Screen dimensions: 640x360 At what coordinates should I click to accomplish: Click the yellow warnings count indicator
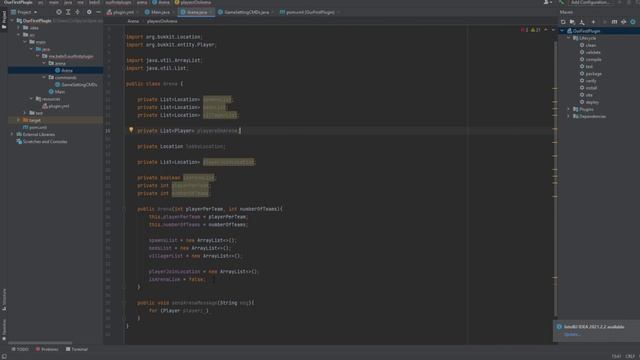click(536, 30)
